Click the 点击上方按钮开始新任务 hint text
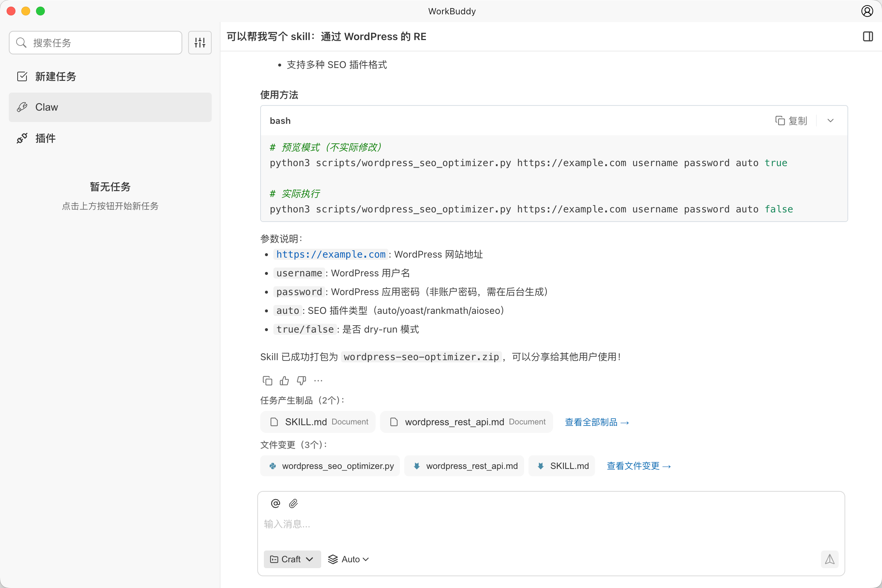 pos(110,206)
